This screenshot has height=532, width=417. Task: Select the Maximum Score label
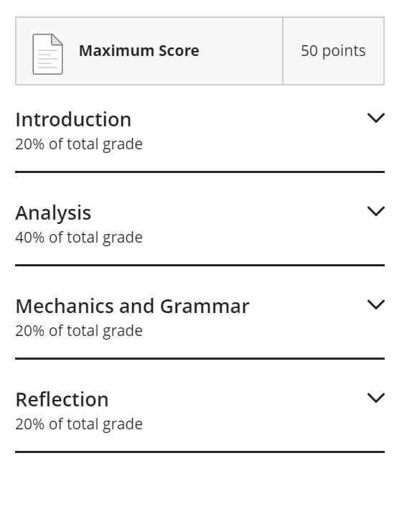pos(139,51)
